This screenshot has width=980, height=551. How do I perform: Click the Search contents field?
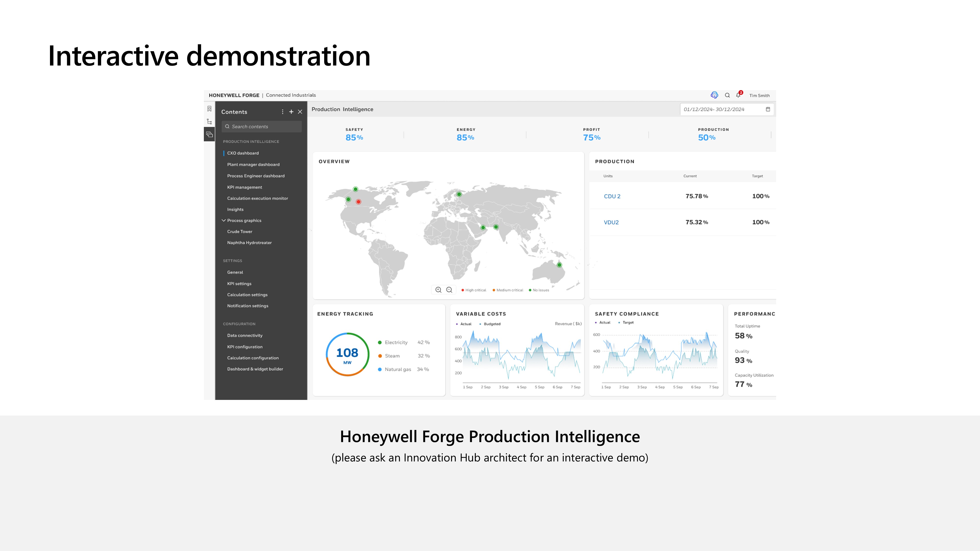click(261, 127)
